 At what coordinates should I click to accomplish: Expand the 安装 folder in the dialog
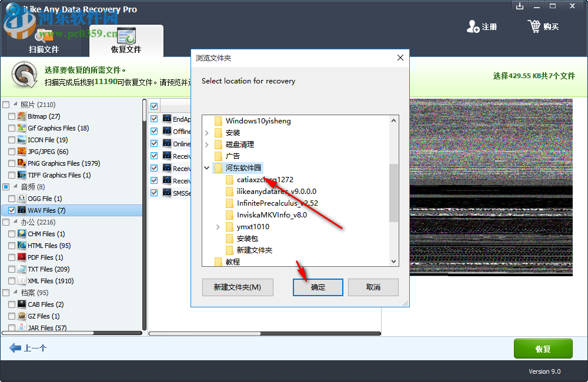[x=206, y=132]
